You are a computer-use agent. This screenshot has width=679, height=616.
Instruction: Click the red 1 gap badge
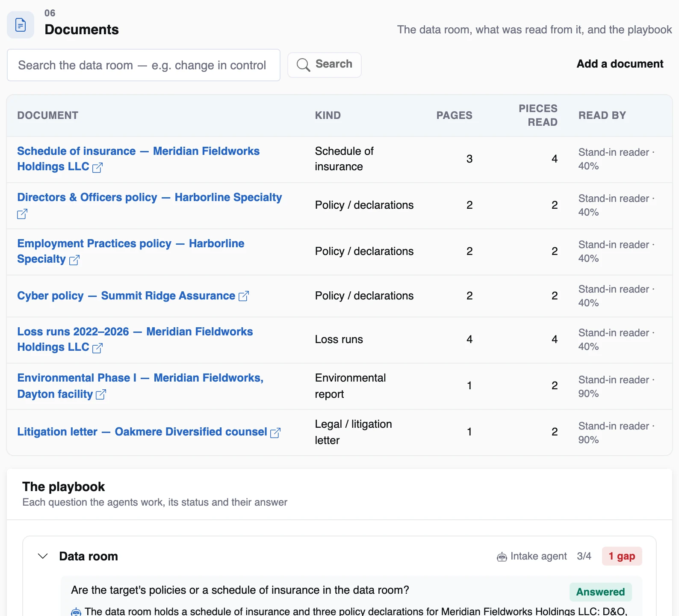click(622, 556)
